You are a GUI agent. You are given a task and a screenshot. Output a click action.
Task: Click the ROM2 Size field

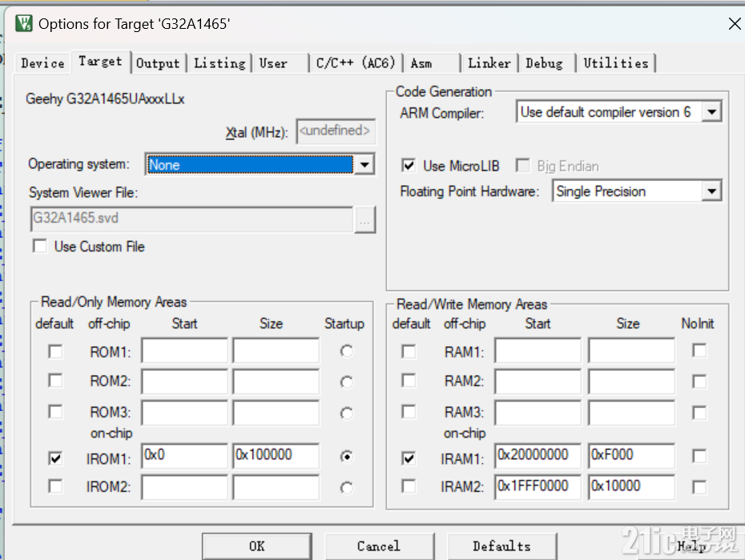click(276, 381)
